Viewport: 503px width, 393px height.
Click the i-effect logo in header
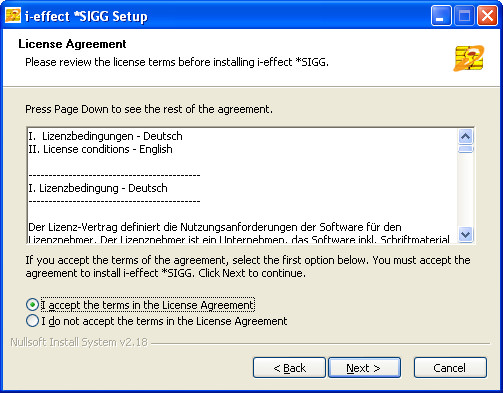click(469, 58)
